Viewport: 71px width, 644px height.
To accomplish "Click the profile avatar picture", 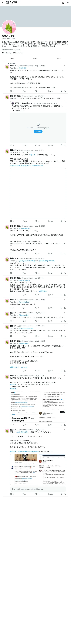I will click(x=9, y=27).
